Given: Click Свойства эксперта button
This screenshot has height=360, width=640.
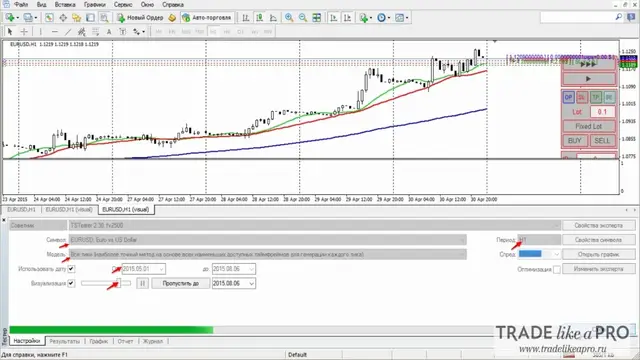Looking at the screenshot, I should click(x=598, y=225).
